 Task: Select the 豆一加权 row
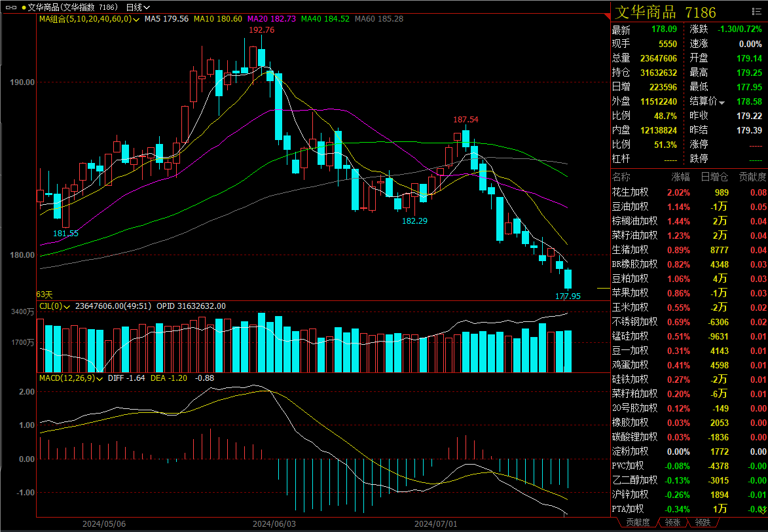pyautogui.click(x=689, y=351)
